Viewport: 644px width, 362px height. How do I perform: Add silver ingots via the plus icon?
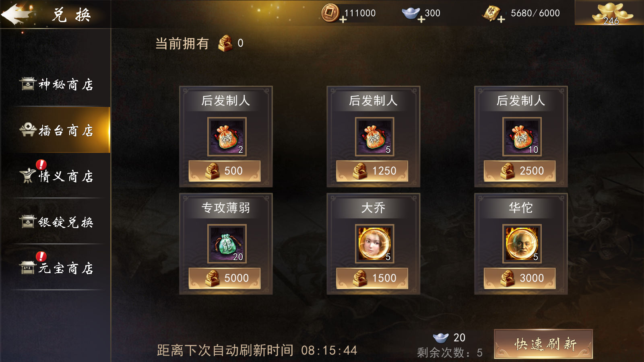tap(421, 19)
